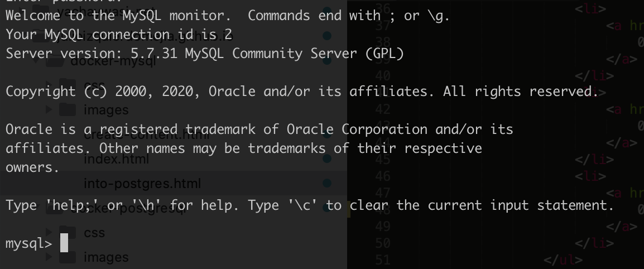Click the status dot beside docker-mysql folder
Viewport: 644px width, 269px height.
tap(327, 61)
